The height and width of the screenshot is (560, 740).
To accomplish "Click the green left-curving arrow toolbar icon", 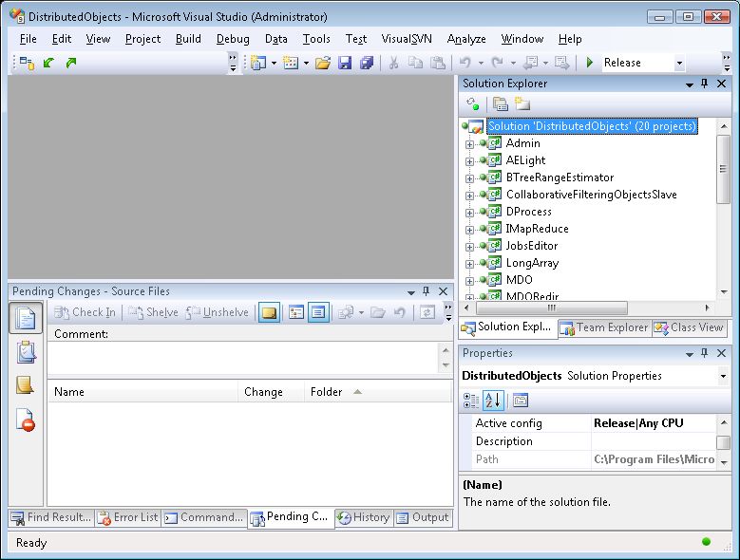I will [x=48, y=63].
